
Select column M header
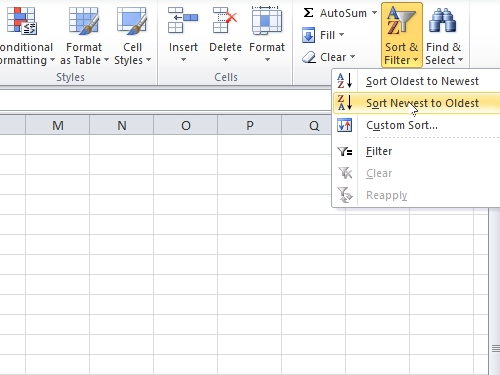click(58, 125)
